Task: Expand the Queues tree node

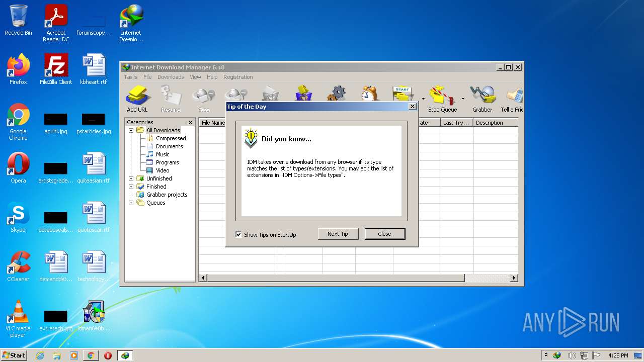Action: (x=131, y=203)
